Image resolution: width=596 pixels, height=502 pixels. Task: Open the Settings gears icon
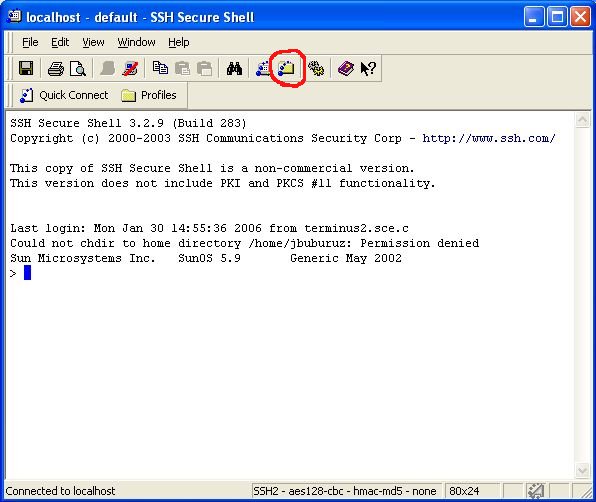tap(316, 69)
